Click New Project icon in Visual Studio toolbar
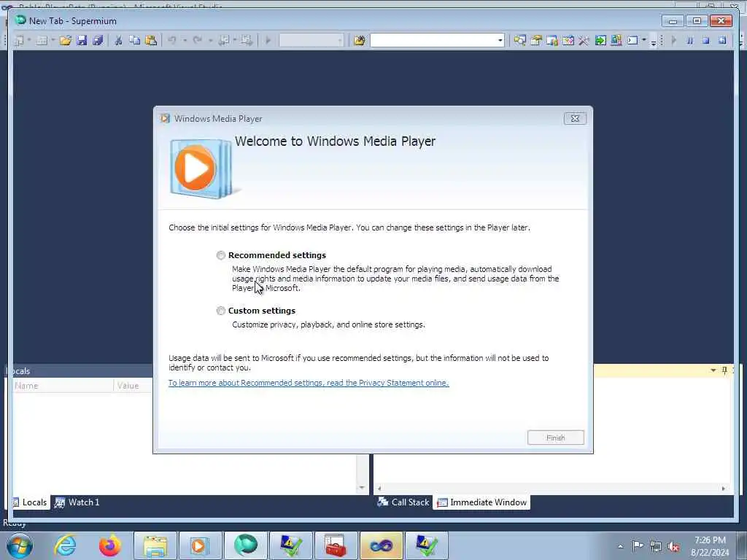 pyautogui.click(x=19, y=41)
